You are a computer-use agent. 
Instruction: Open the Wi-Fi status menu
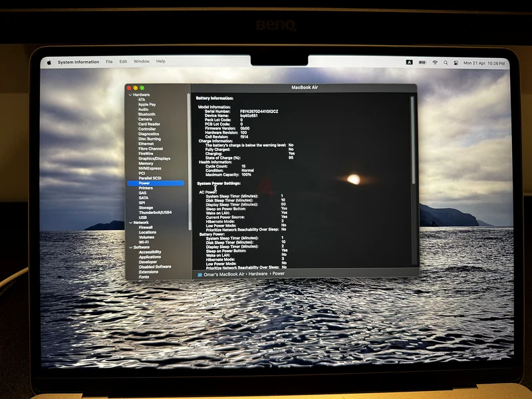coord(435,63)
